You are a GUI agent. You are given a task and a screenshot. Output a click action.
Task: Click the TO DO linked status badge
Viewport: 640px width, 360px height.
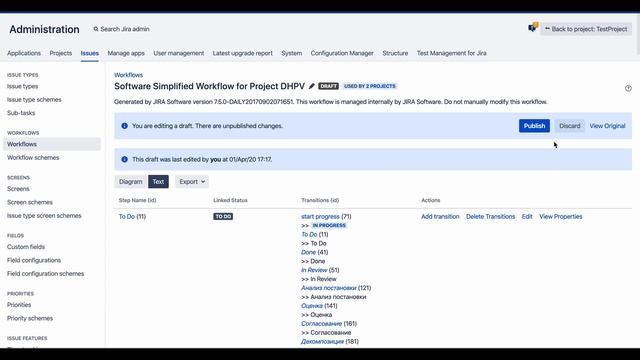coord(223,216)
